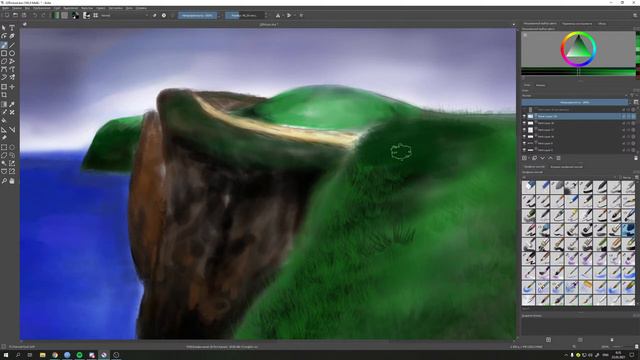Select the Color Sampler eyedropper tool

[12, 104]
